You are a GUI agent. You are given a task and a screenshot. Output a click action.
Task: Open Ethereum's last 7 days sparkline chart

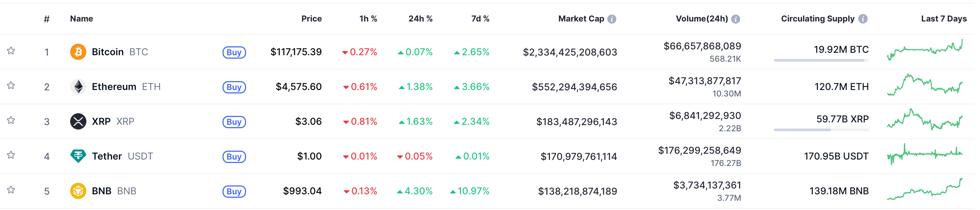point(925,85)
